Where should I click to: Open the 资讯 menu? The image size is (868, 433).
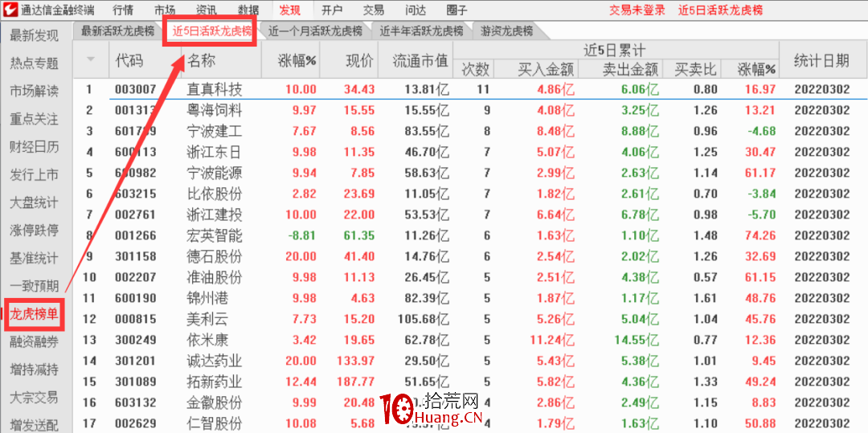click(207, 10)
